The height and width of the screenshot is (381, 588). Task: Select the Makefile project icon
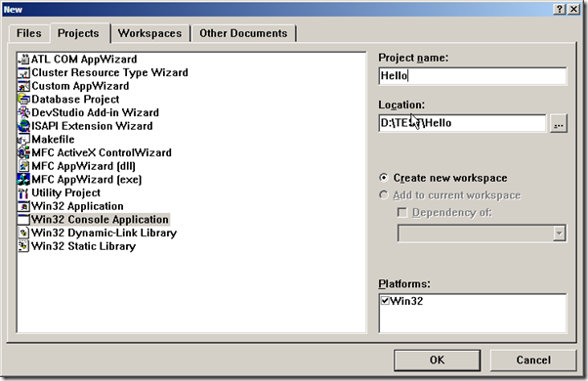coord(23,140)
